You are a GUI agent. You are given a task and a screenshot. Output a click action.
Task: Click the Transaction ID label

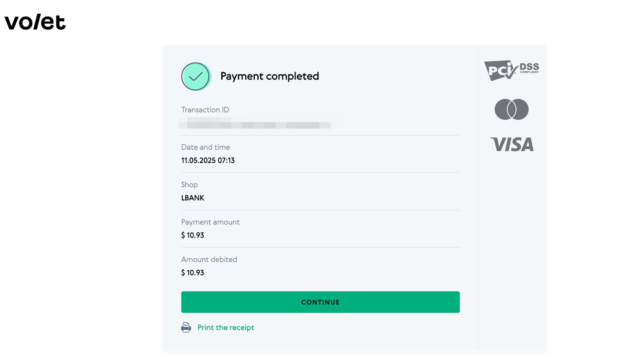pyautogui.click(x=205, y=110)
